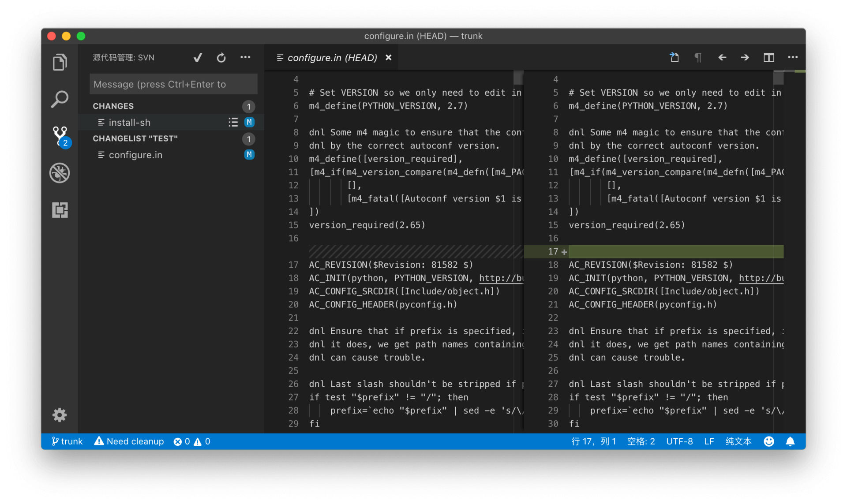Click changelist icon on install-sh row
The width and height of the screenshot is (847, 504).
click(233, 122)
